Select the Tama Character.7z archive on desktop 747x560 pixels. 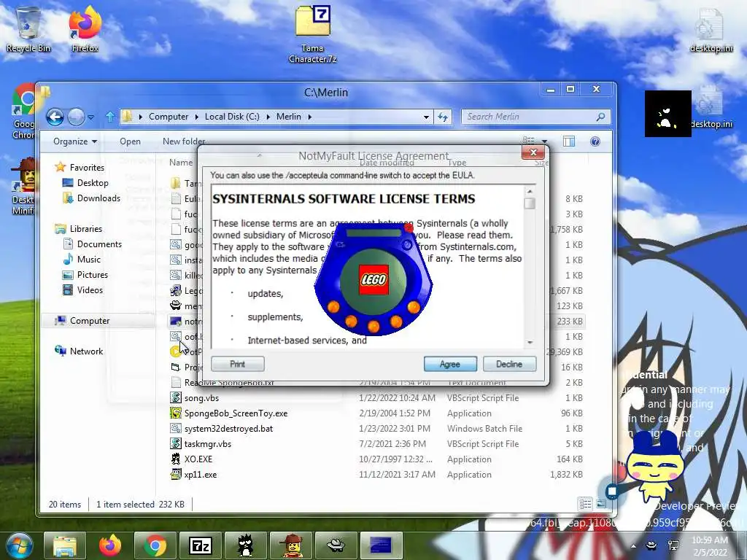pyautogui.click(x=312, y=34)
